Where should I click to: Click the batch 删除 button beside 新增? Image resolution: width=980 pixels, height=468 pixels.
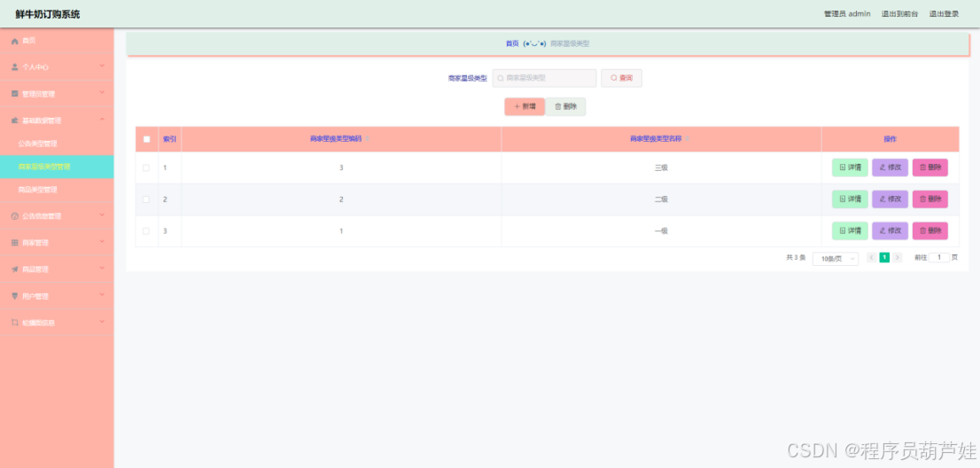tap(565, 107)
